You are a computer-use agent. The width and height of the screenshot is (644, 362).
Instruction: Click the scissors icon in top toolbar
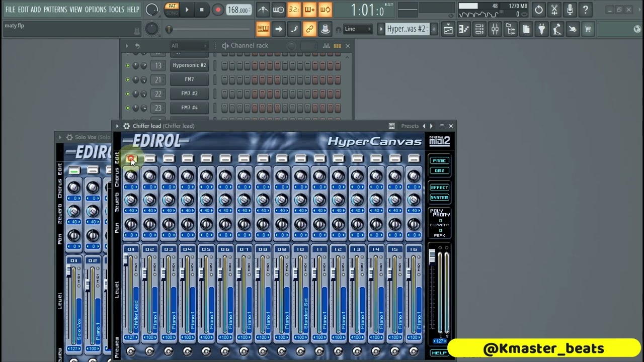tap(554, 10)
